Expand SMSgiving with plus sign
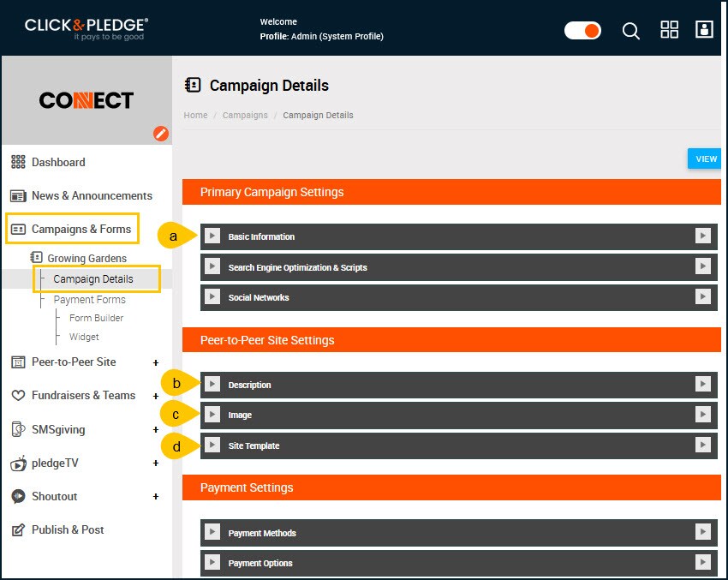This screenshot has height=580, width=728. 156,429
